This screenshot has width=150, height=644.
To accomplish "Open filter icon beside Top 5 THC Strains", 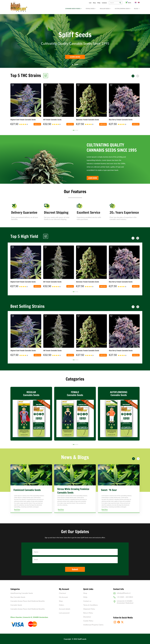I will (x=46, y=75).
